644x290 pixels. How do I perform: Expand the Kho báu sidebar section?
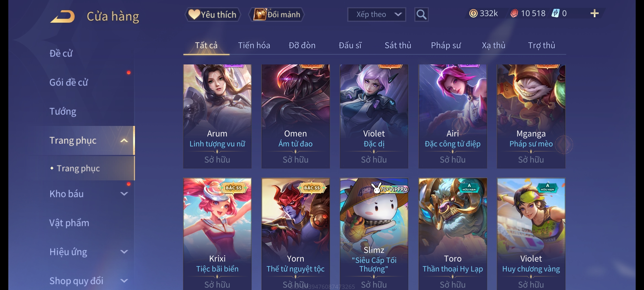click(124, 194)
